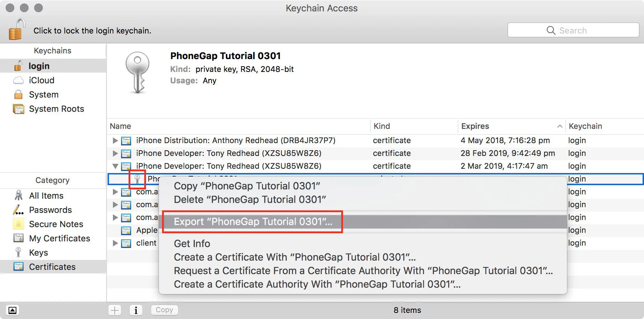
Task: Click the large key image in header
Action: pyautogui.click(x=138, y=73)
